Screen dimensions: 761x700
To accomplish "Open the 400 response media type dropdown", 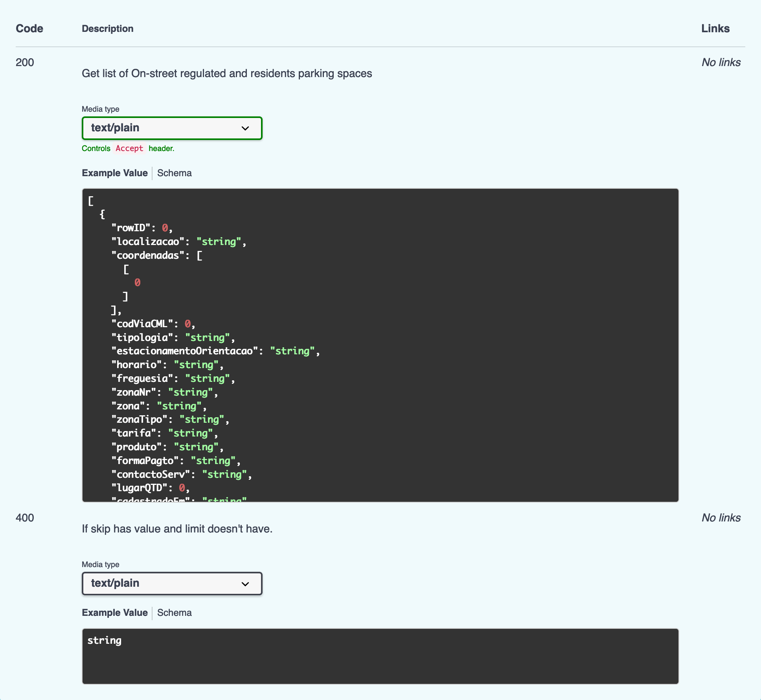I will point(172,584).
